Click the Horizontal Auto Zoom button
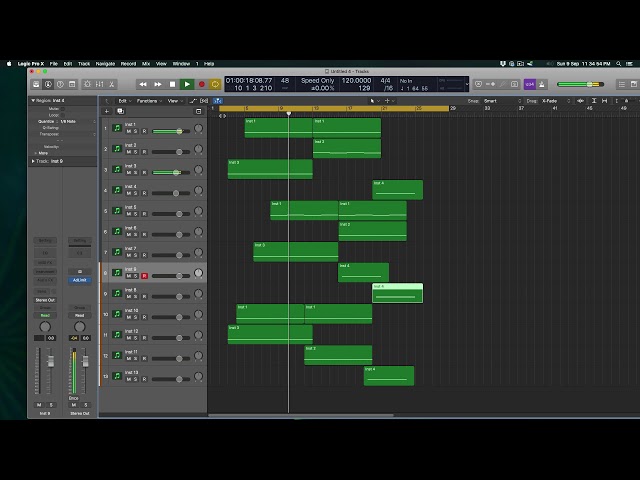Screen dimensions: 640x480 [x=604, y=101]
